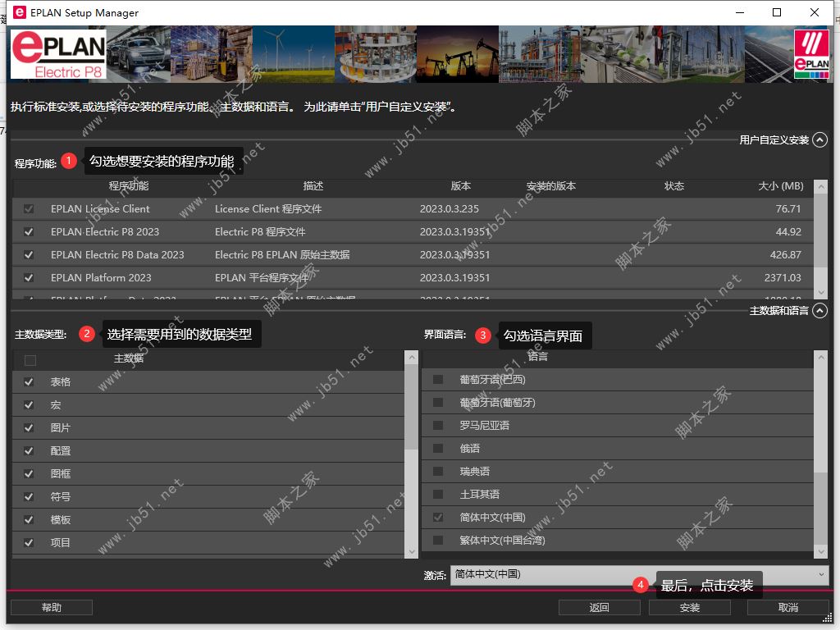Collapse the 主数据和语言 section

coord(819,311)
